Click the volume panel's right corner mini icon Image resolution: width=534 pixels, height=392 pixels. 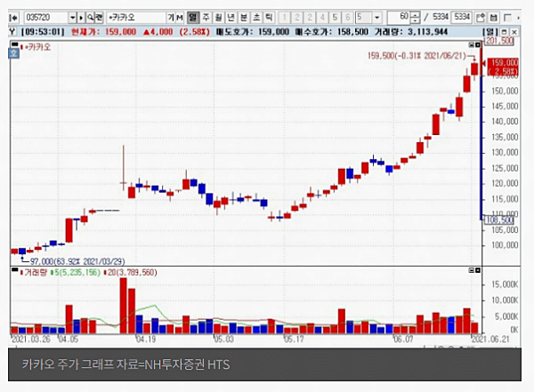click(x=477, y=270)
